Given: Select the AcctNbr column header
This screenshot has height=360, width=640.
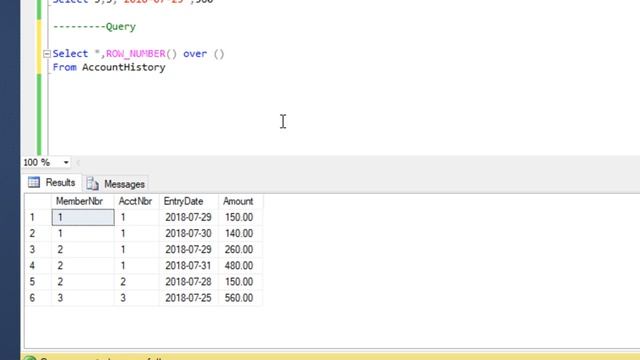Looking at the screenshot, I should coord(136,201).
